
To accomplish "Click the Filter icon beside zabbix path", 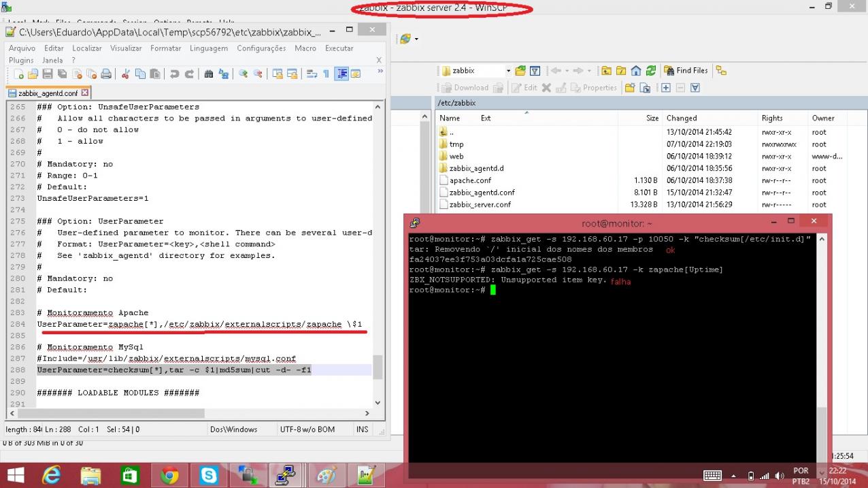I will 535,71.
